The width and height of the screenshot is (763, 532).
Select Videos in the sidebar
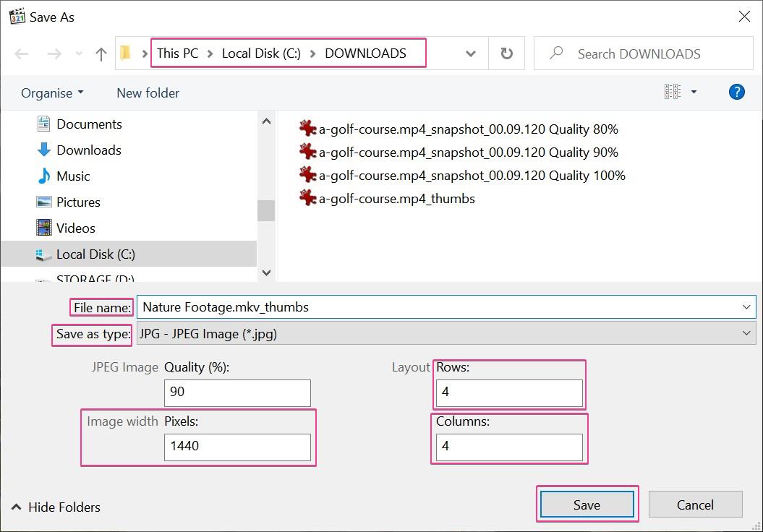click(75, 228)
